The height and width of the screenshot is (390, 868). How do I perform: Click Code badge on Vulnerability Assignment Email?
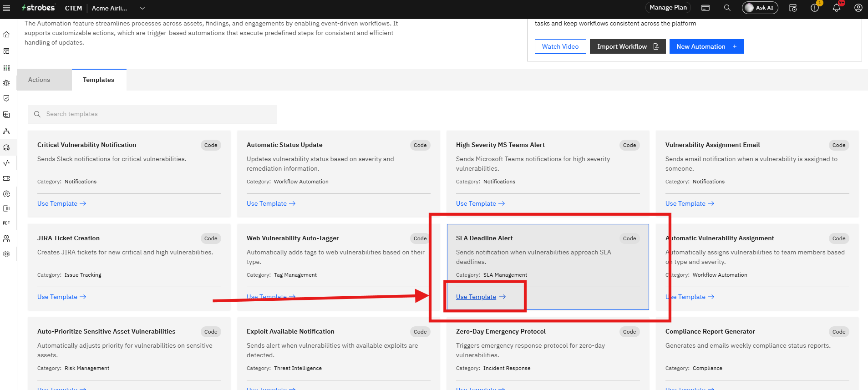(839, 145)
